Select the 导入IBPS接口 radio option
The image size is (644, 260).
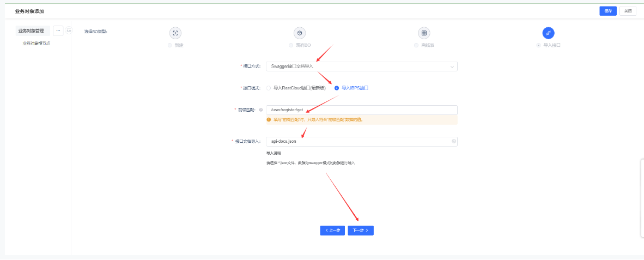click(337, 88)
